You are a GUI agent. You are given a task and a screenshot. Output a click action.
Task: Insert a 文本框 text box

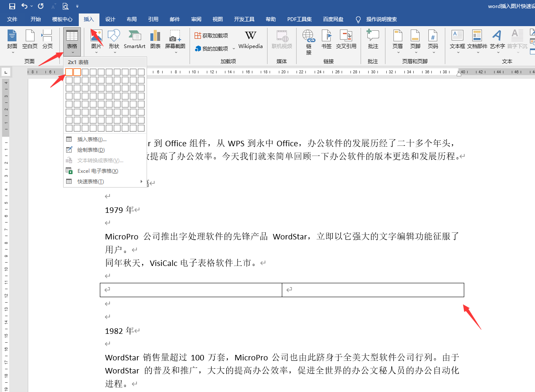[457, 39]
